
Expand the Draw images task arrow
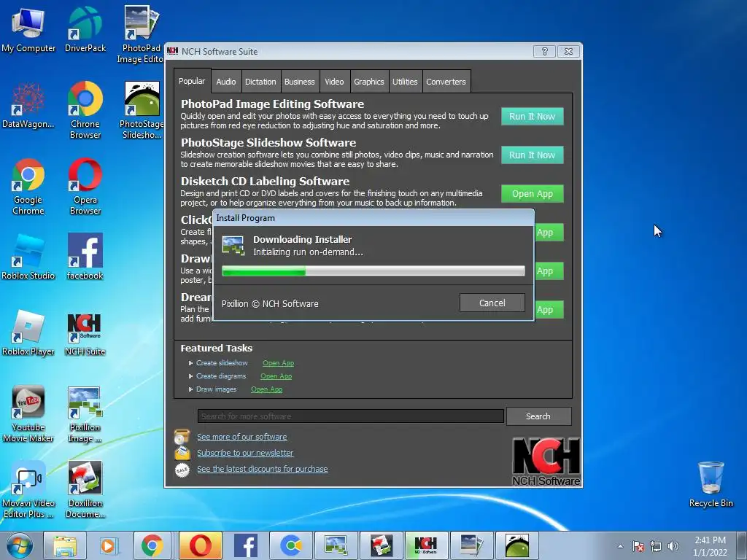(x=190, y=389)
